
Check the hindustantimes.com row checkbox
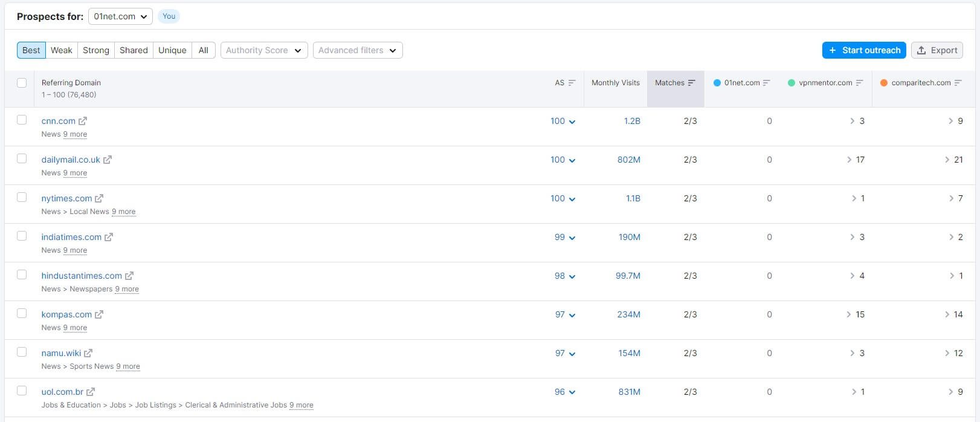[22, 274]
